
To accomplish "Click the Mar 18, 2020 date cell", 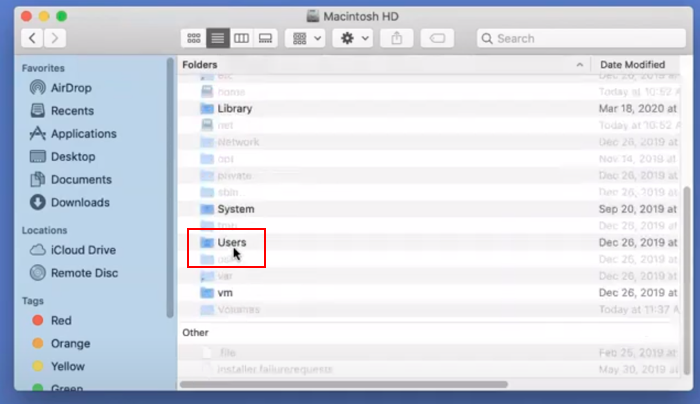I will click(638, 108).
